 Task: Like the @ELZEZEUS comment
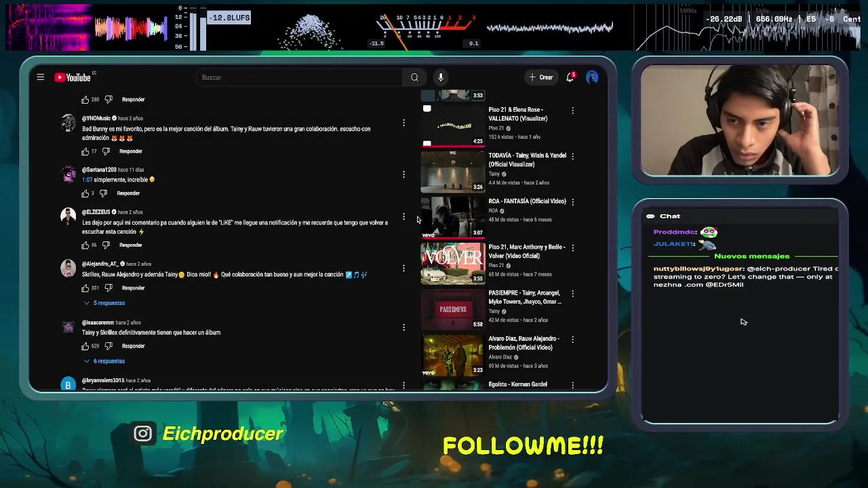[x=85, y=245]
